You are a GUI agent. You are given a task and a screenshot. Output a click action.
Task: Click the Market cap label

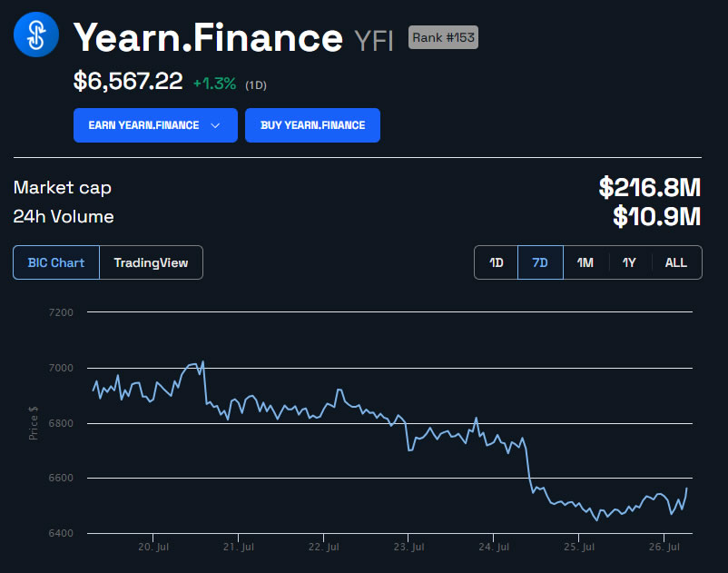pyautogui.click(x=63, y=188)
